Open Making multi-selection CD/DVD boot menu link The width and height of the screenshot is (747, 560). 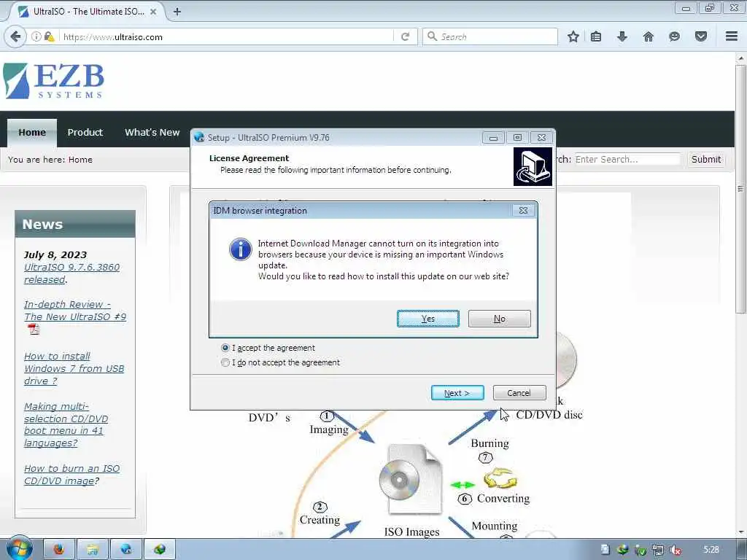pos(66,425)
